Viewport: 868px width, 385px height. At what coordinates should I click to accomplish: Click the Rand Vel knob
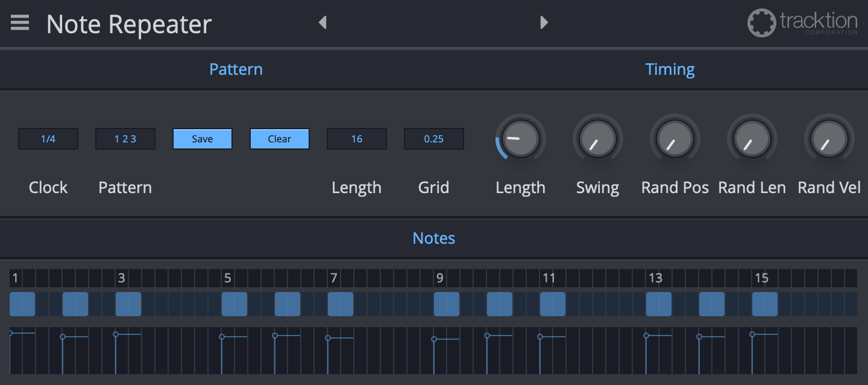[x=829, y=138]
